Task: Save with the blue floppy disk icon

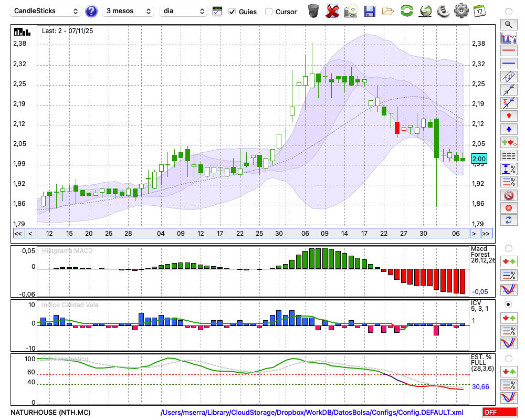Action: coord(369,11)
